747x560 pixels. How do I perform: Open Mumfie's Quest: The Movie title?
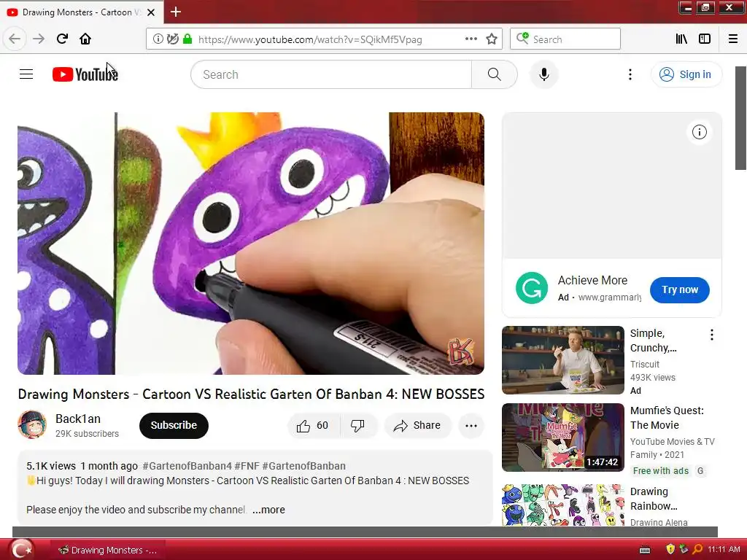(667, 418)
